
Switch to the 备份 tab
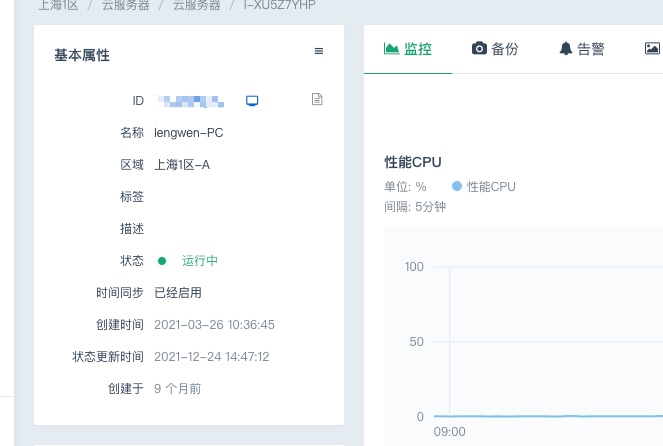pos(495,49)
